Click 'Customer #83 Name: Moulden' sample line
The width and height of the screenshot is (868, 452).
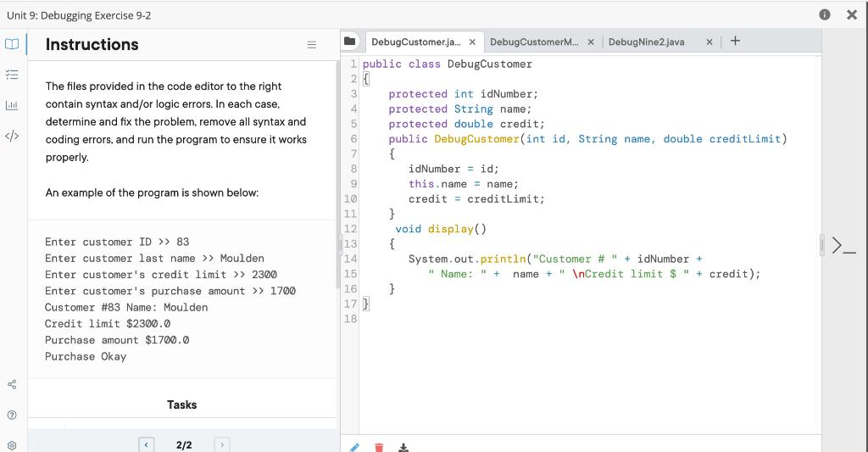point(126,308)
